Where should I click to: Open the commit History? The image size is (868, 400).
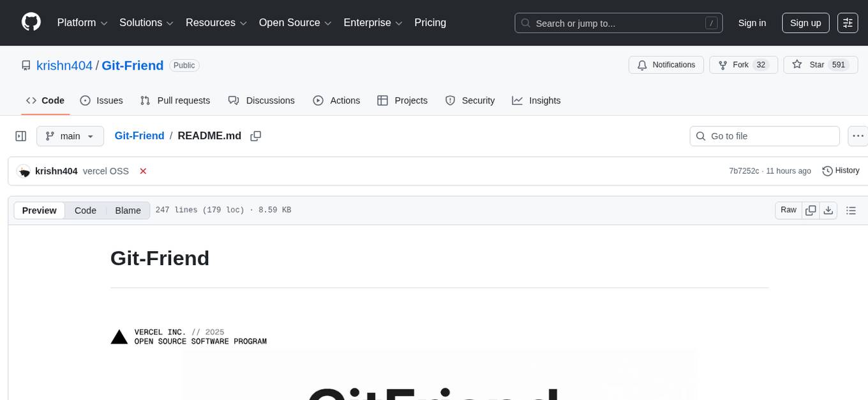tap(841, 171)
